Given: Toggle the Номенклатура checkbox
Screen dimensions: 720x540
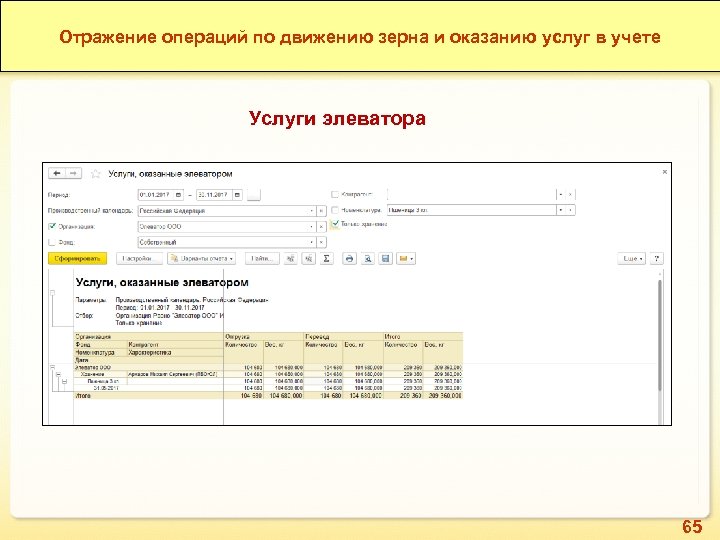Looking at the screenshot, I should 335,210.
